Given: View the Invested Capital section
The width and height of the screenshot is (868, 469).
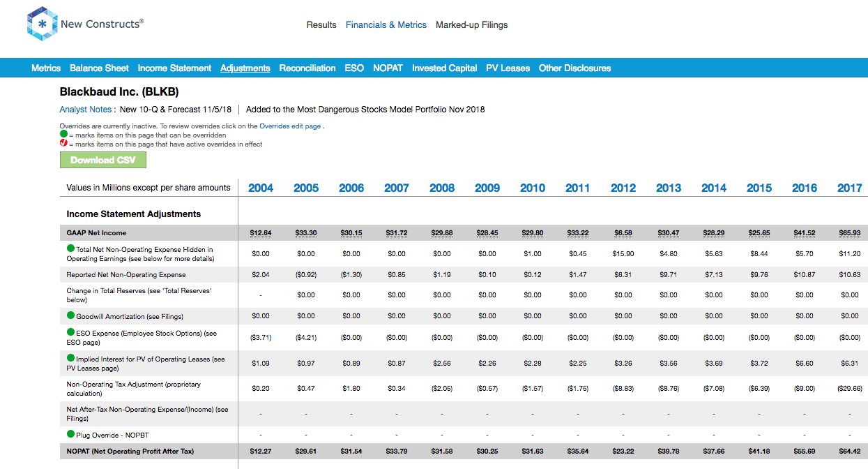Looking at the screenshot, I should pos(445,68).
